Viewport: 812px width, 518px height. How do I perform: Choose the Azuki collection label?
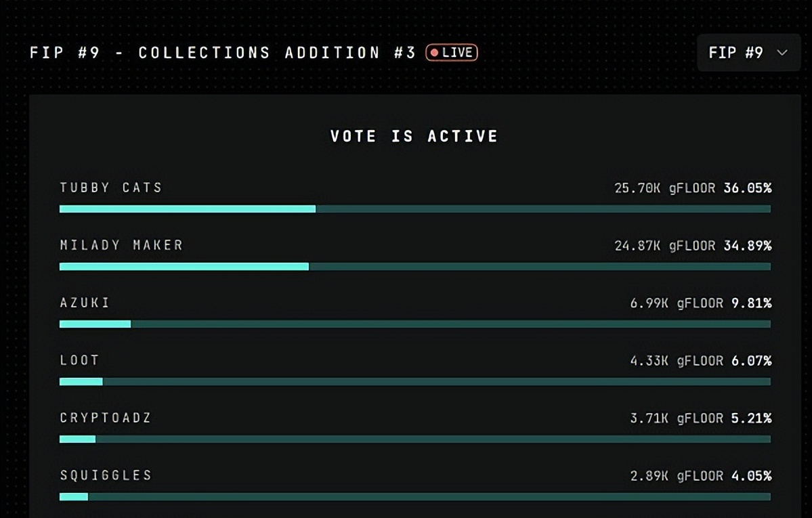85,303
